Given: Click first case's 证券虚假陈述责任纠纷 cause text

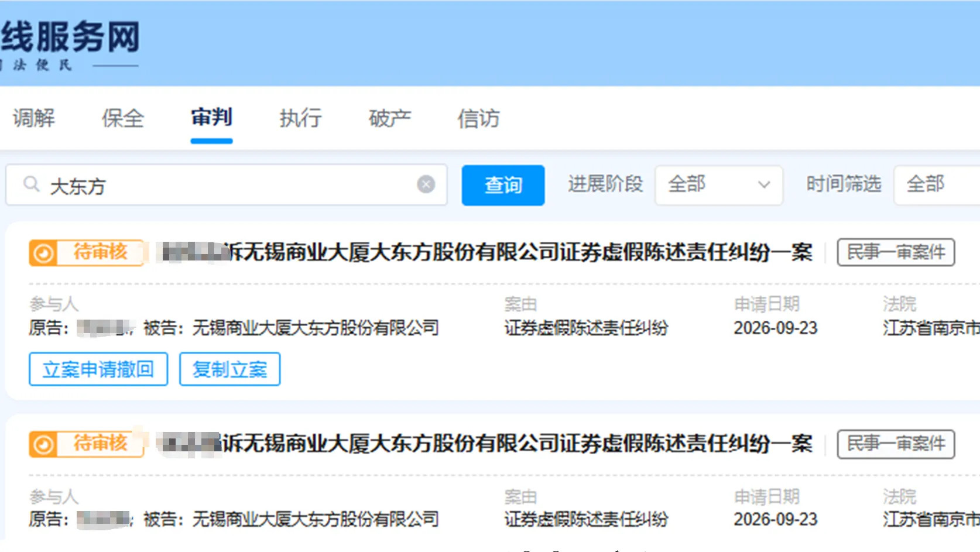Looking at the screenshot, I should coord(586,328).
